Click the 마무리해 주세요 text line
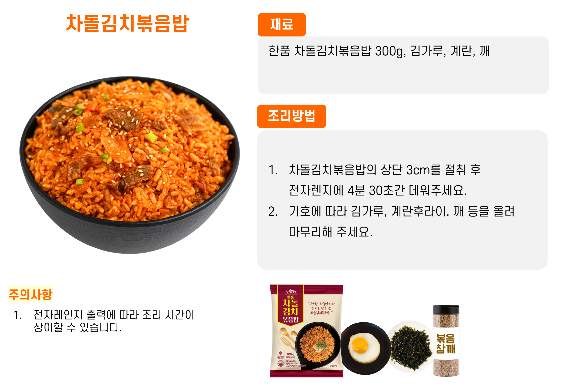The width and height of the screenshot is (562, 392). (x=331, y=232)
